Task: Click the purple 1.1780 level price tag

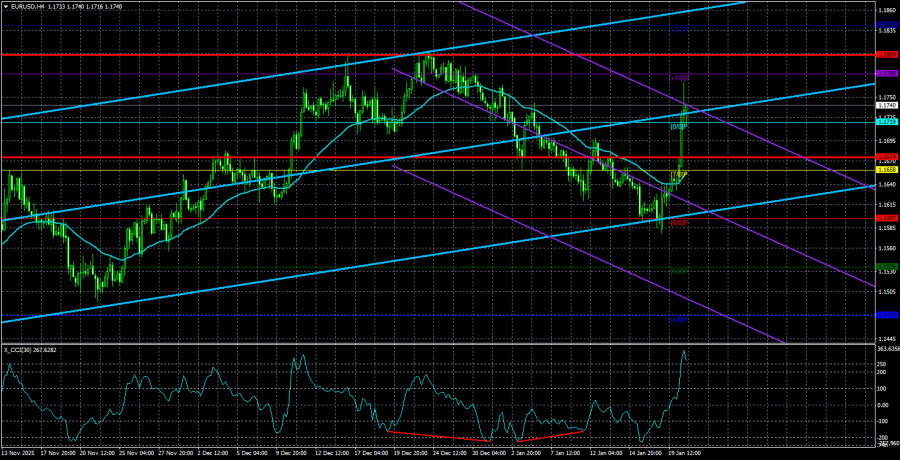Action: click(x=886, y=74)
